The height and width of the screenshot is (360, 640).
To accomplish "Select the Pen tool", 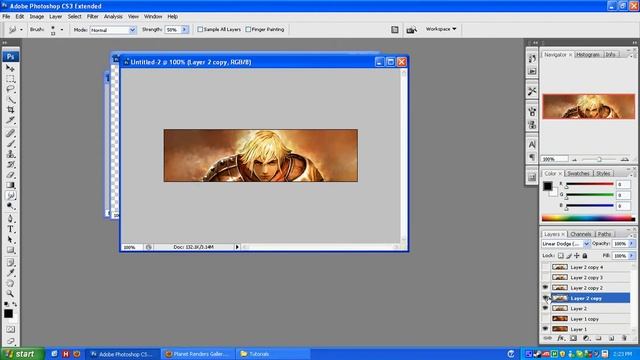I will pos(10,219).
